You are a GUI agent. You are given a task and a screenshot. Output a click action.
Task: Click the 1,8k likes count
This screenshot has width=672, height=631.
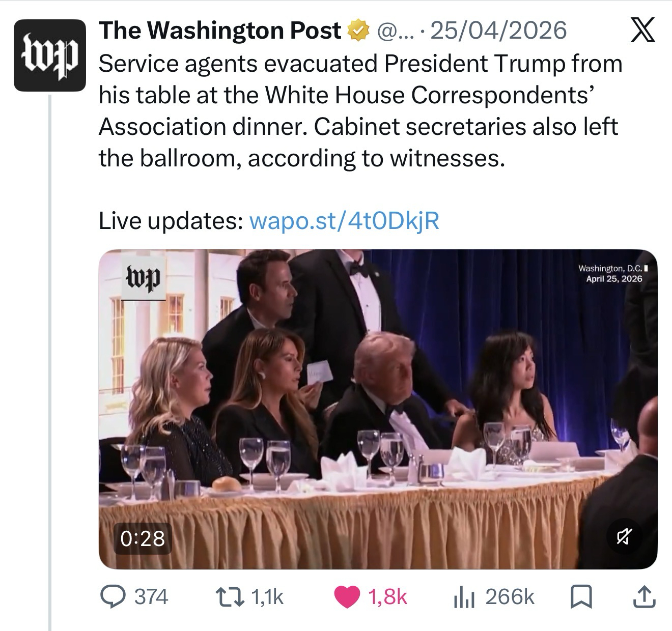click(387, 597)
